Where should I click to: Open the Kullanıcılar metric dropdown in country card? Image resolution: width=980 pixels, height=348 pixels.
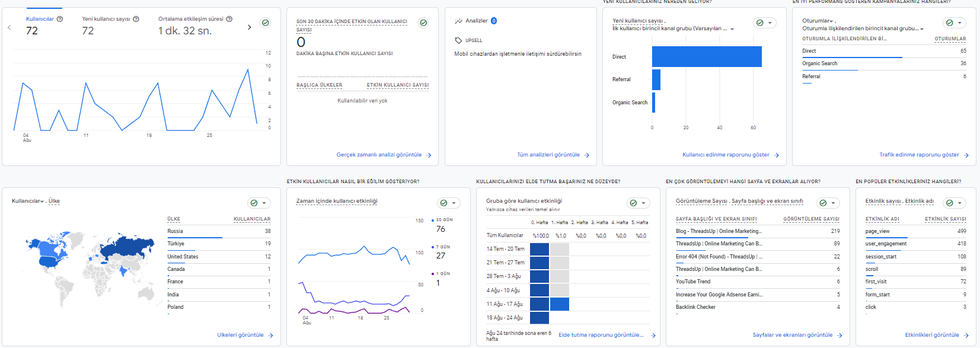point(28,201)
